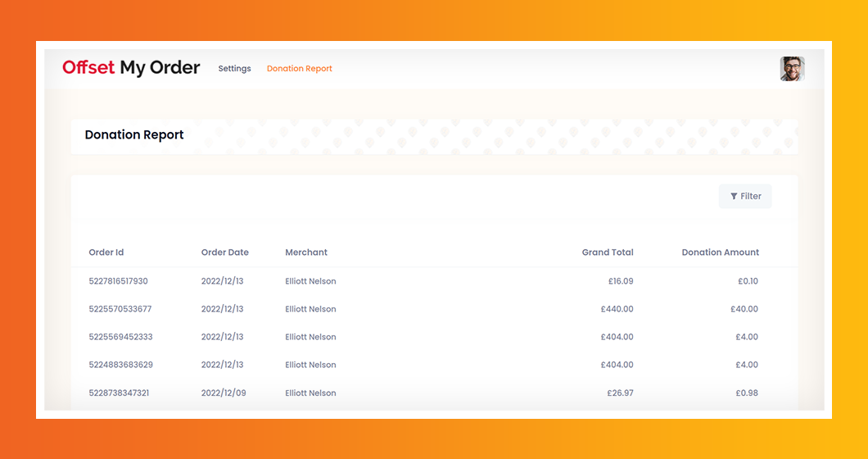Switch to the Donation Report tab
This screenshot has width=868, height=459.
pos(300,69)
